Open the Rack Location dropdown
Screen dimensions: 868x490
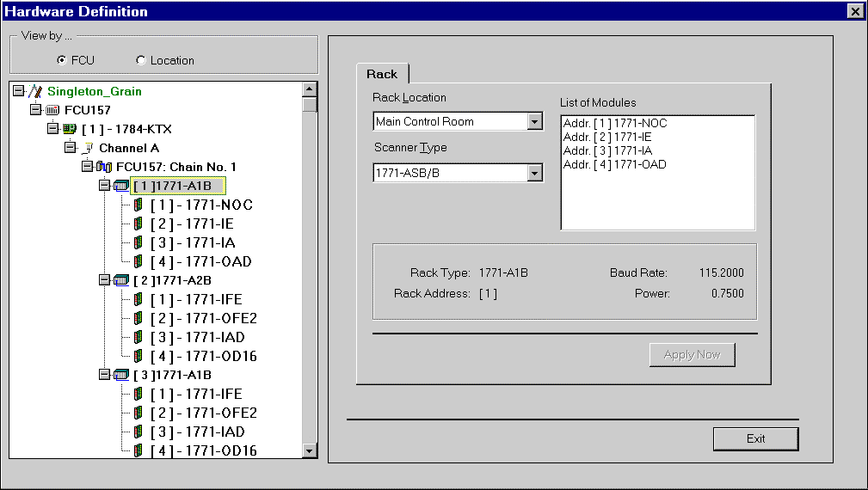click(x=535, y=121)
